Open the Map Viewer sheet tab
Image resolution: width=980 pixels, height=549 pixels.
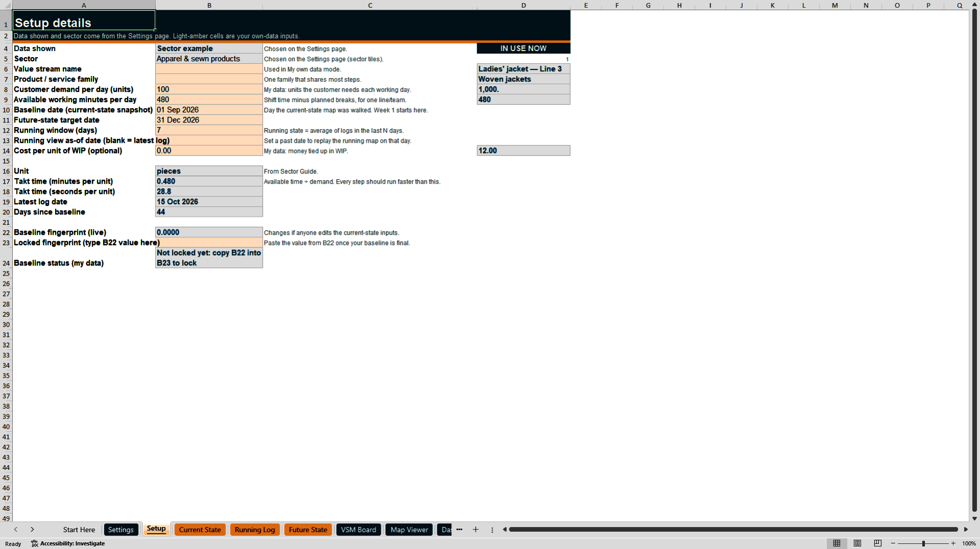[409, 530]
